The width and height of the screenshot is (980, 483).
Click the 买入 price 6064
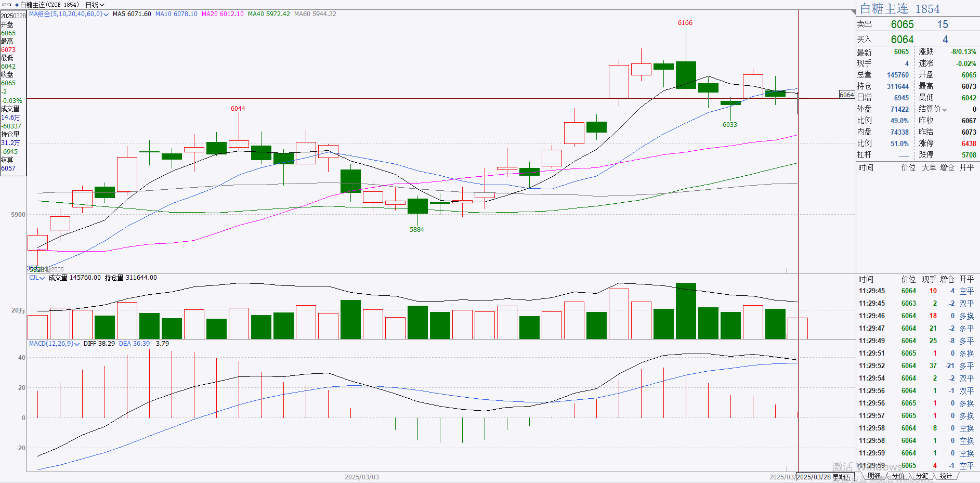(902, 40)
